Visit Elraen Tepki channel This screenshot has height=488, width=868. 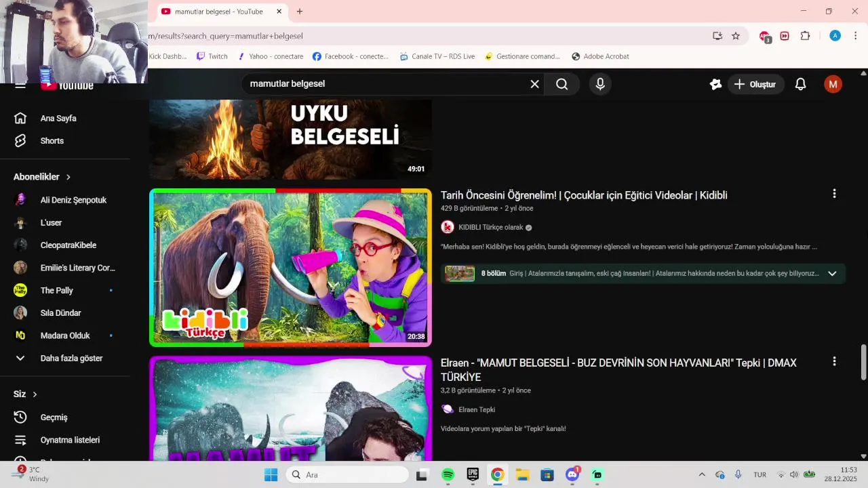pos(477,409)
